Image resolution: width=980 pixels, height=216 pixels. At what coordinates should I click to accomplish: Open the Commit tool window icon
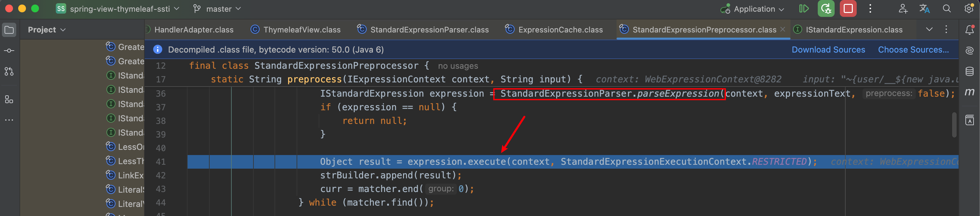click(9, 51)
